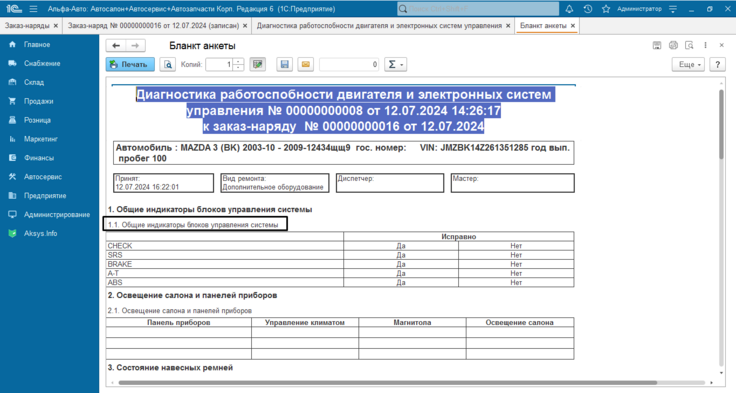The height and width of the screenshot is (393, 736).
Task: Expand the Еще dropdown menu
Action: tap(688, 64)
